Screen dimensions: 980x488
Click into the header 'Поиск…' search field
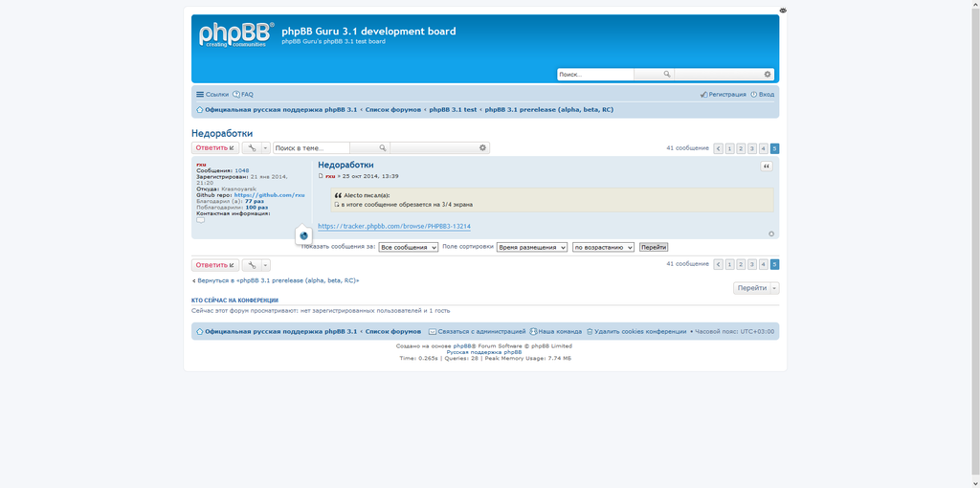pos(595,75)
